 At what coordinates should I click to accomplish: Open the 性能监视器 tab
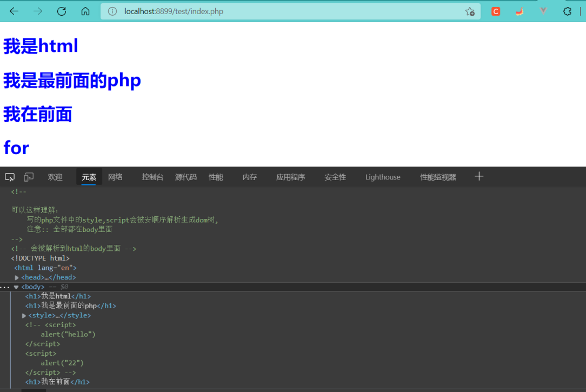438,177
